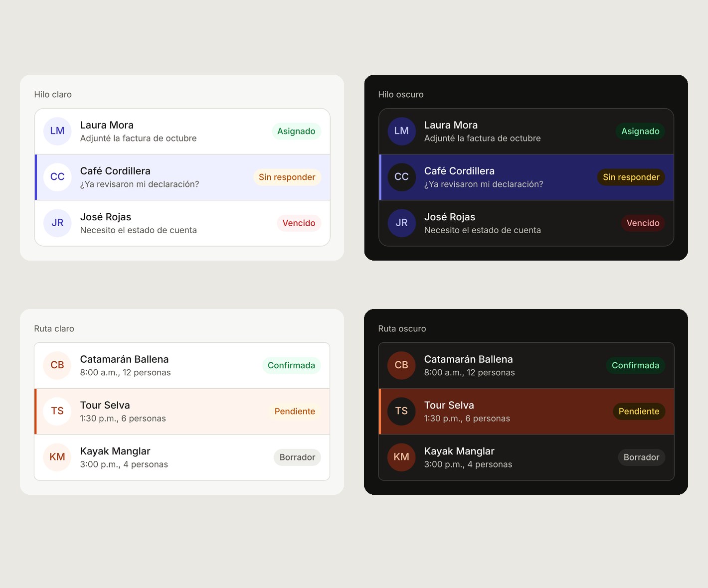The width and height of the screenshot is (708, 588).
Task: Select Tour Selva title in Ruta claro
Action: (x=105, y=405)
